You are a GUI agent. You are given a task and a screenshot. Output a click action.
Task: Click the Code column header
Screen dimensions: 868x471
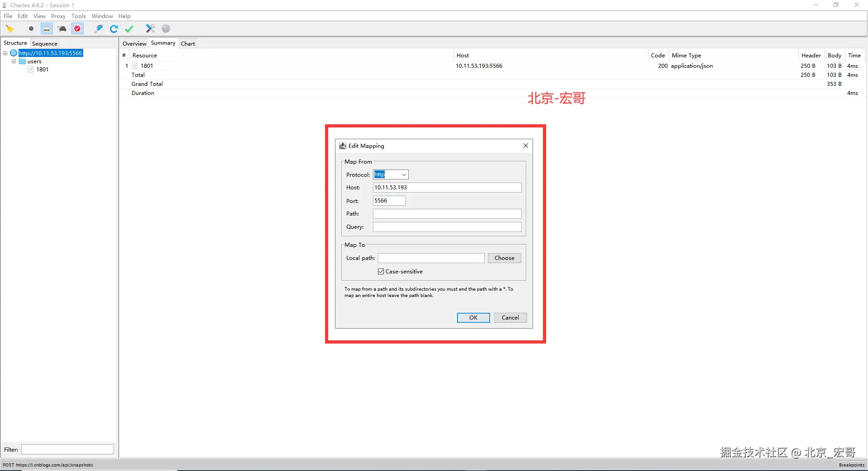coord(658,56)
